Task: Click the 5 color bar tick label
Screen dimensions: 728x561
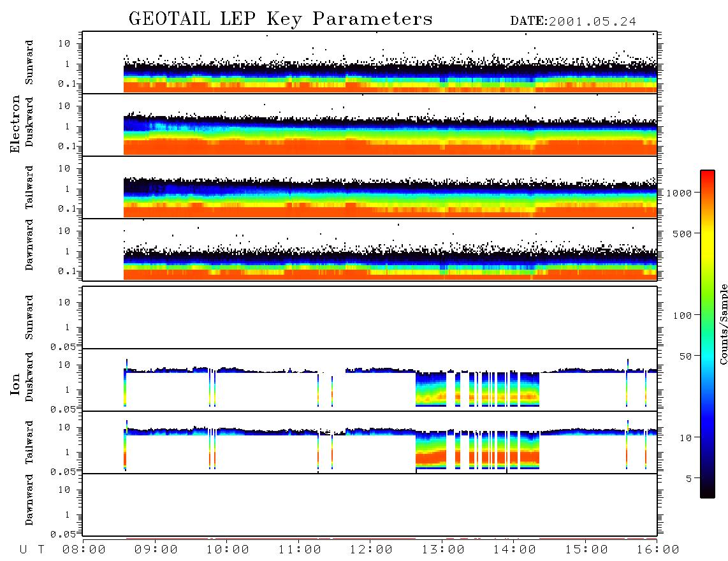Action: click(688, 479)
